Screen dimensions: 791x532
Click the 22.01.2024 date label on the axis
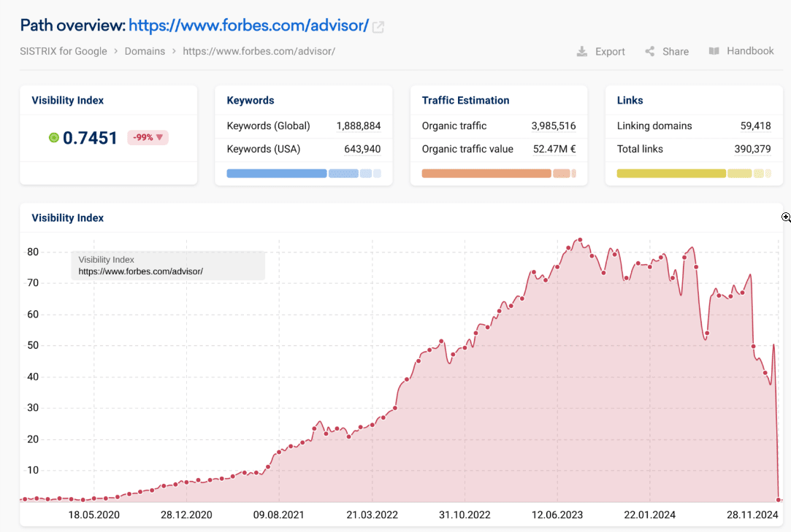point(650,515)
